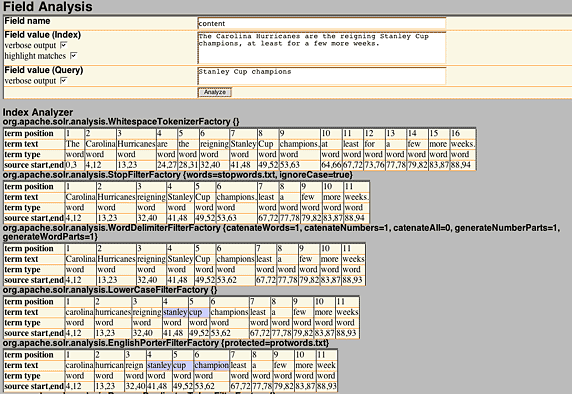572x394 pixels.
Task: Click 'Carolina' term in StopFilterFactory table
Action: point(81,197)
